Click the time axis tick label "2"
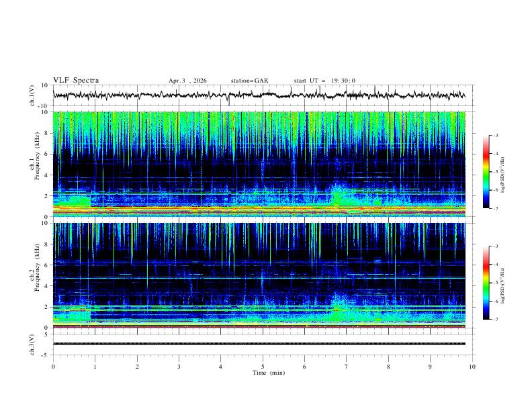This screenshot has width=532, height=411. point(137,367)
